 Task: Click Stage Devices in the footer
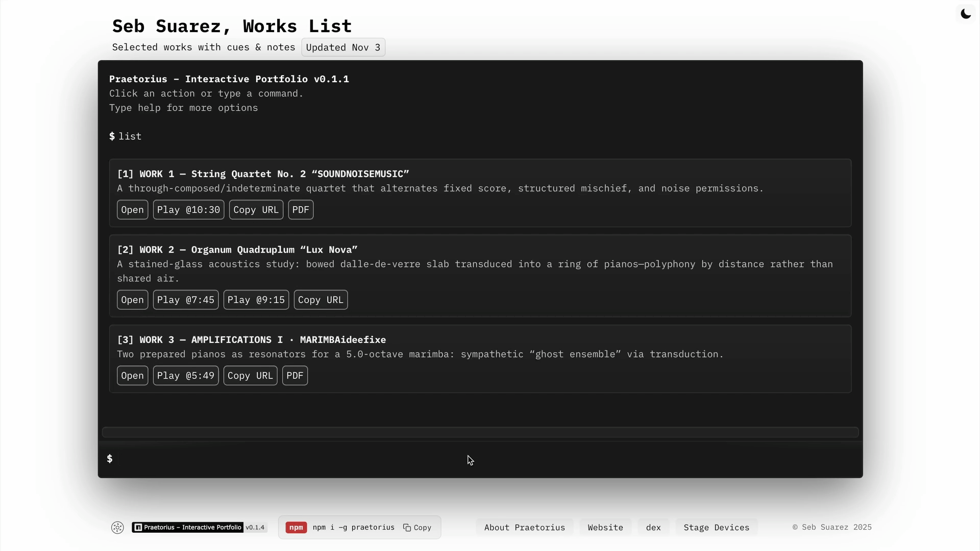pyautogui.click(x=716, y=527)
